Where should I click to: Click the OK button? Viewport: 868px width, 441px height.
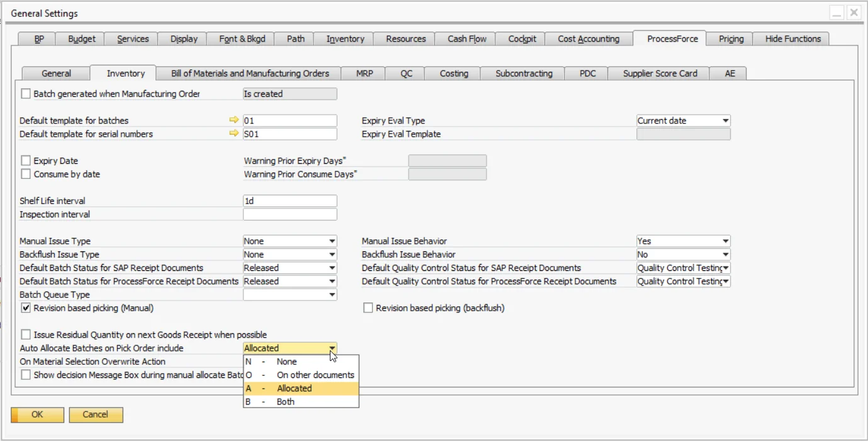pos(37,415)
